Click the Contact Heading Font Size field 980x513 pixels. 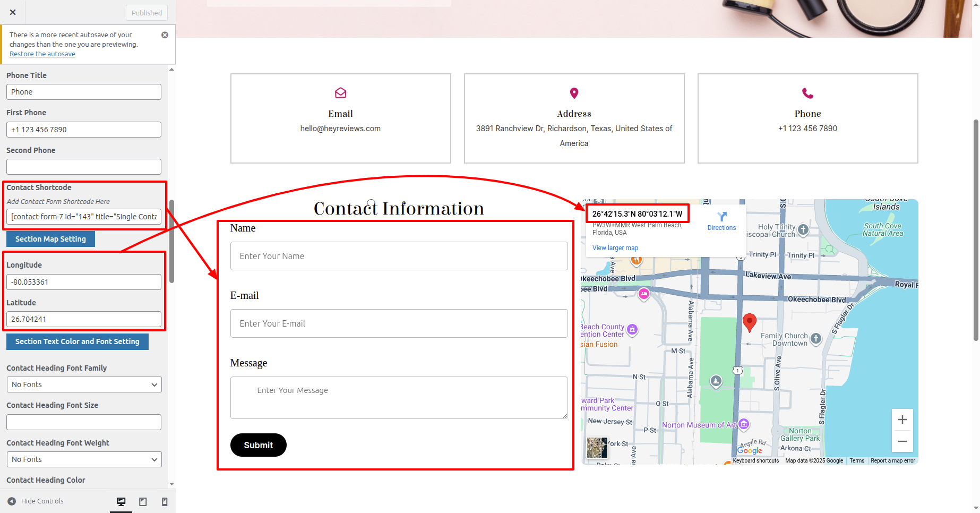(x=84, y=422)
